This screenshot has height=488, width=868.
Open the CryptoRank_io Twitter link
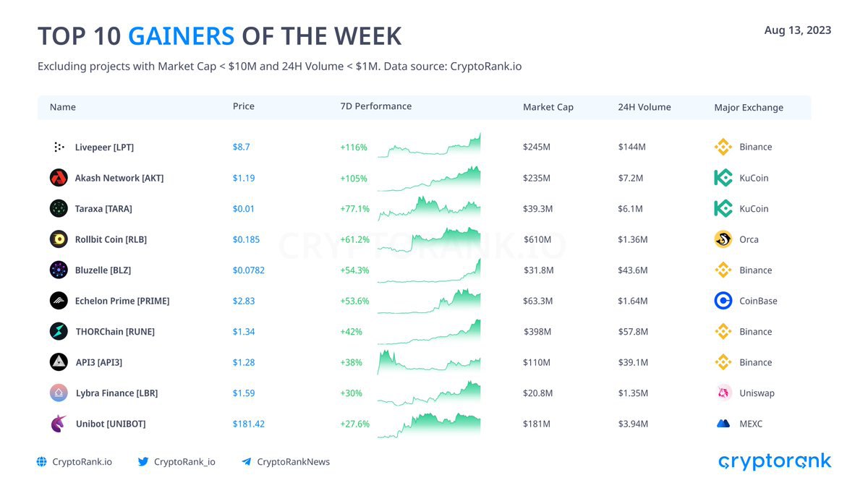(x=176, y=461)
